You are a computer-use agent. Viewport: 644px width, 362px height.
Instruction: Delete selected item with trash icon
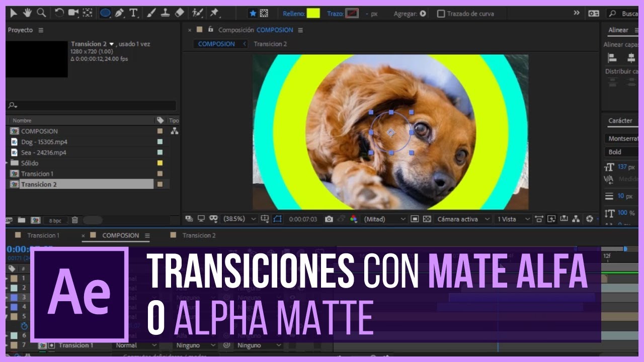pos(74,220)
